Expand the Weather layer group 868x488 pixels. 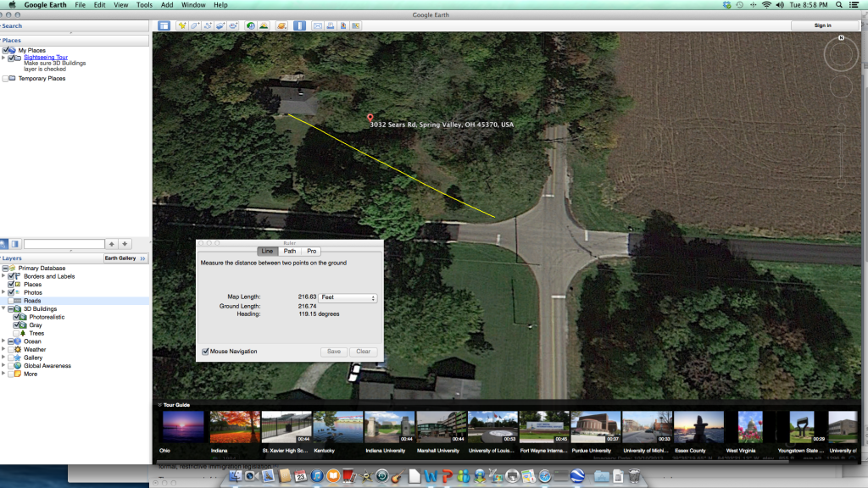coord(3,350)
